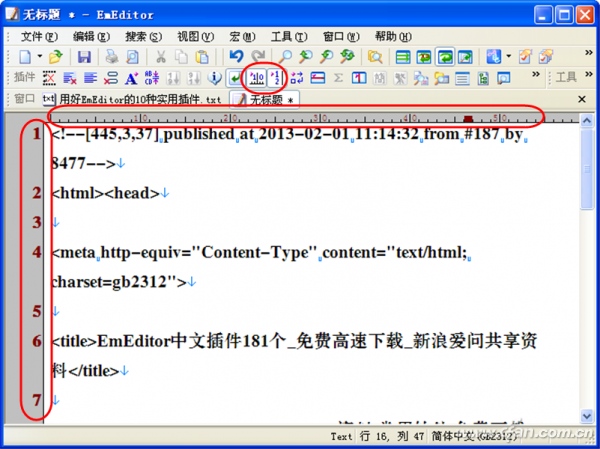Click the first plugin icon with red X
The image size is (600, 449).
tap(49, 78)
